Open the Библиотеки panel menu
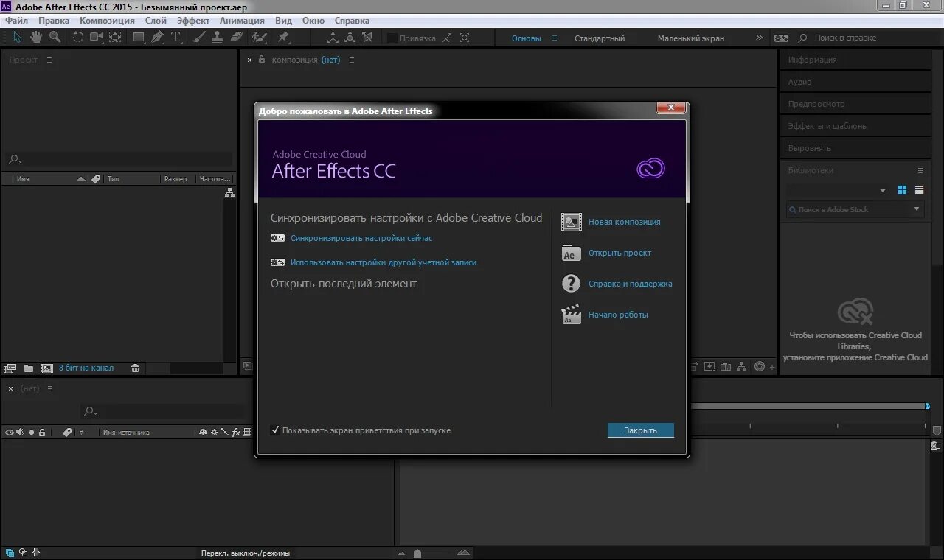Image resolution: width=944 pixels, height=560 pixels. pyautogui.click(x=920, y=170)
